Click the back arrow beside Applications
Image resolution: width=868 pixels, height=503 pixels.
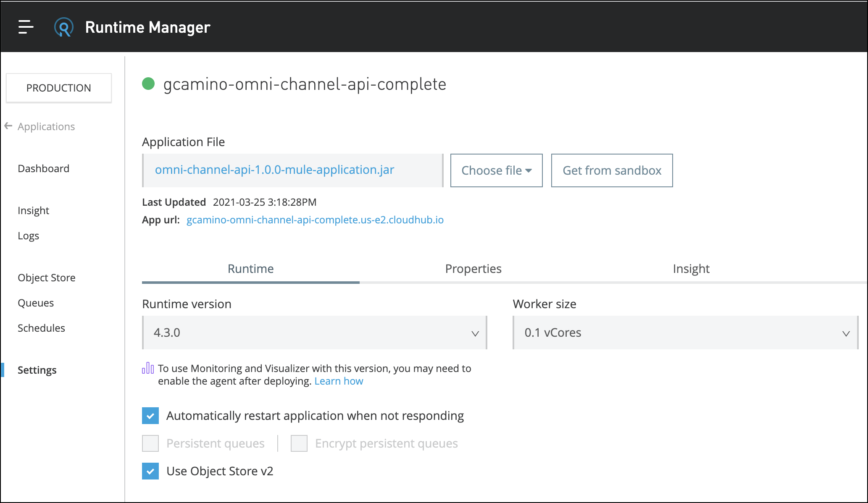point(8,126)
